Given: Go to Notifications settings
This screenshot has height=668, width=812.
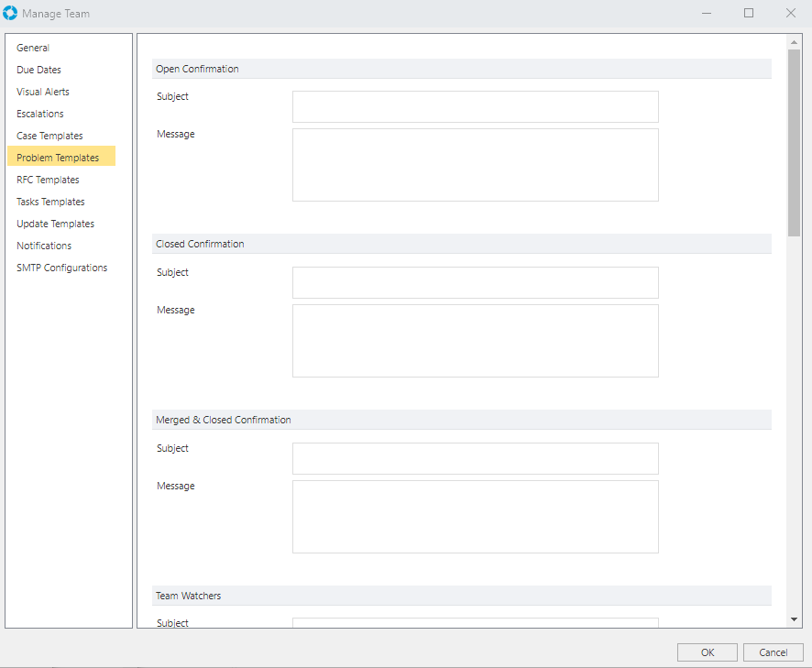Looking at the screenshot, I should click(44, 246).
